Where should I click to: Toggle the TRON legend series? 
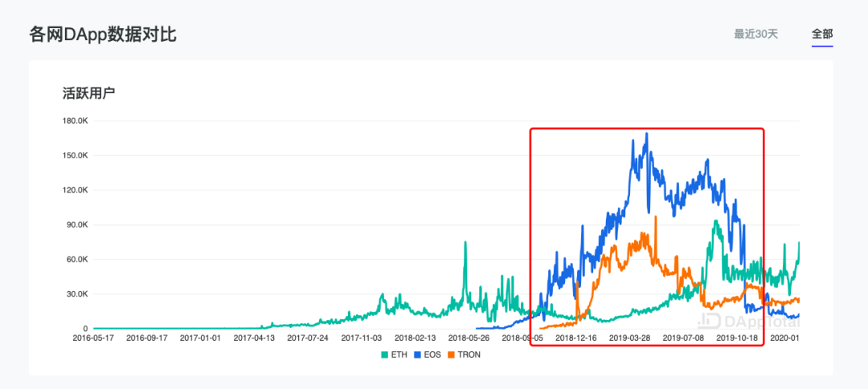(464, 354)
